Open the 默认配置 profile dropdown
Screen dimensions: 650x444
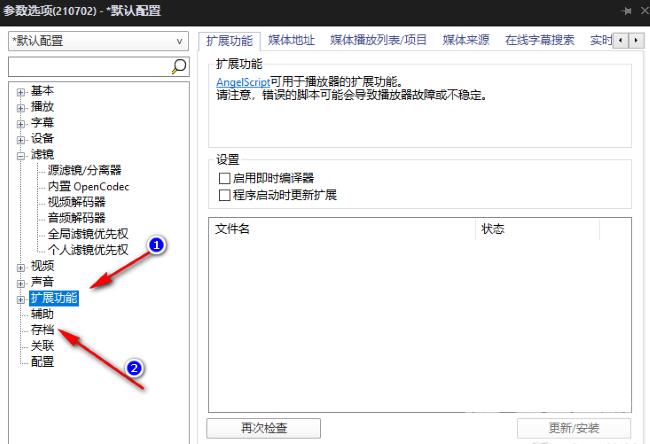coord(97,41)
